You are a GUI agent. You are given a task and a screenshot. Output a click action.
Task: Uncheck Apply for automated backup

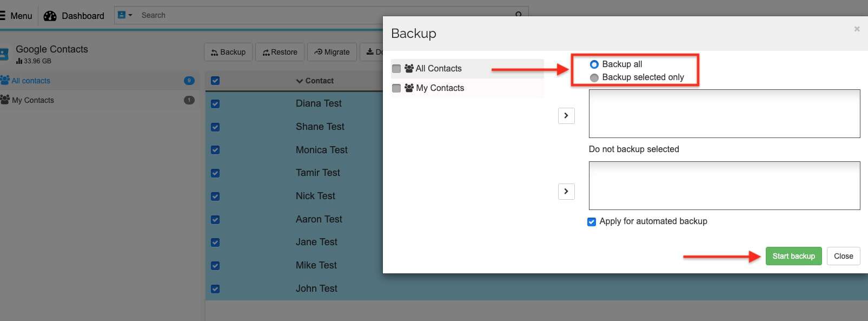[592, 222]
